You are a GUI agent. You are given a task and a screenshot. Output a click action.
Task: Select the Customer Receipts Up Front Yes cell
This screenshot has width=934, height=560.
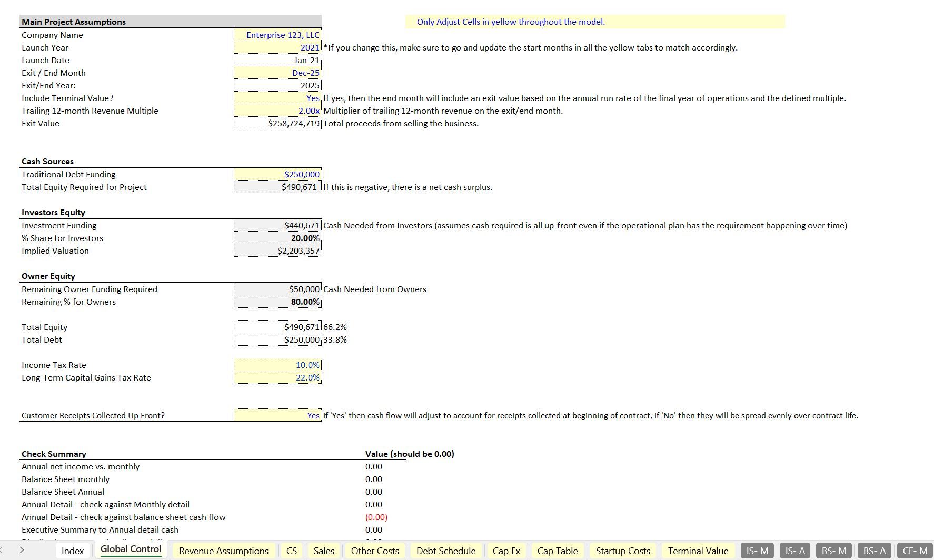point(277,415)
